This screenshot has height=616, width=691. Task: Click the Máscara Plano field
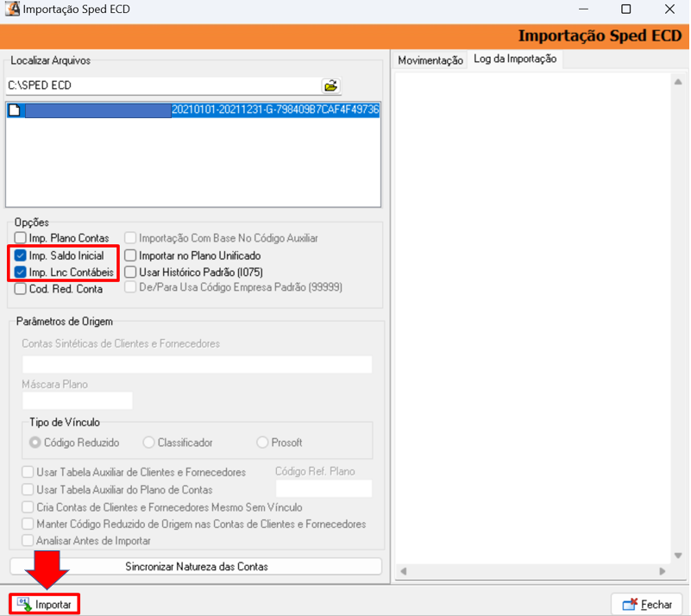pyautogui.click(x=77, y=400)
